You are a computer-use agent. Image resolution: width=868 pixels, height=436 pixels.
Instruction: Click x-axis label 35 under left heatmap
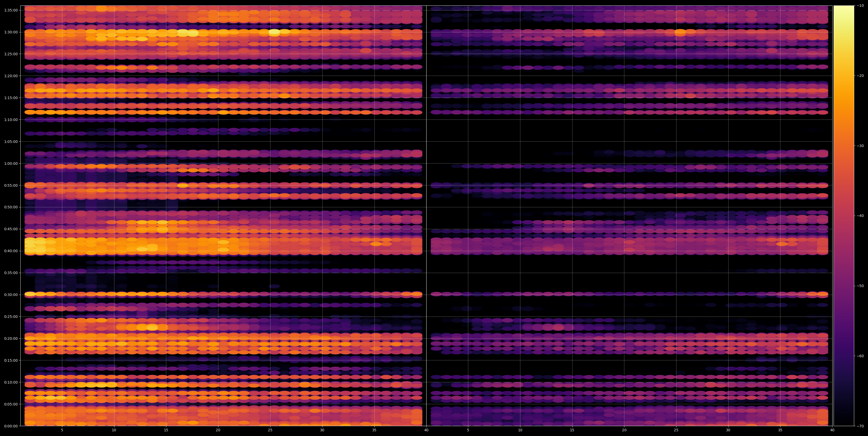374,430
